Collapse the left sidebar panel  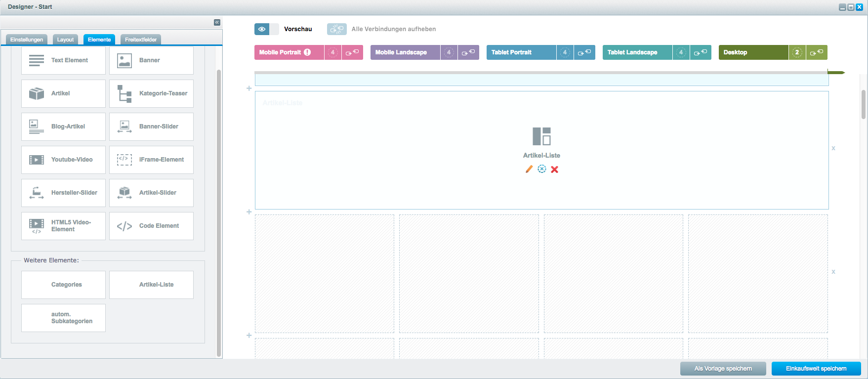217,22
